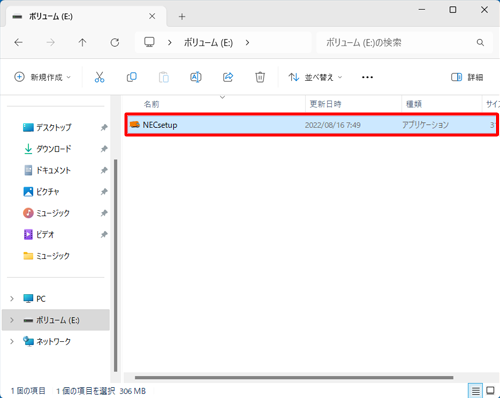The height and width of the screenshot is (398, 500).
Task: Switch to large icons view
Action: pos(490,390)
